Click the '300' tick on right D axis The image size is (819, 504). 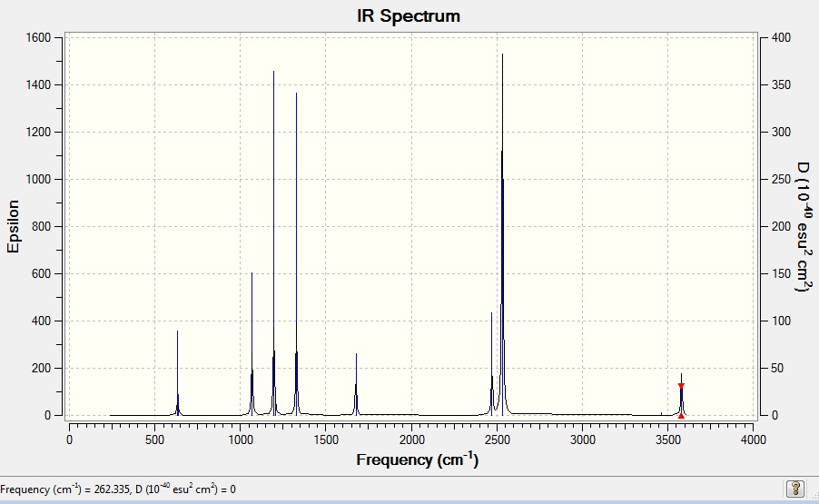pos(782,133)
